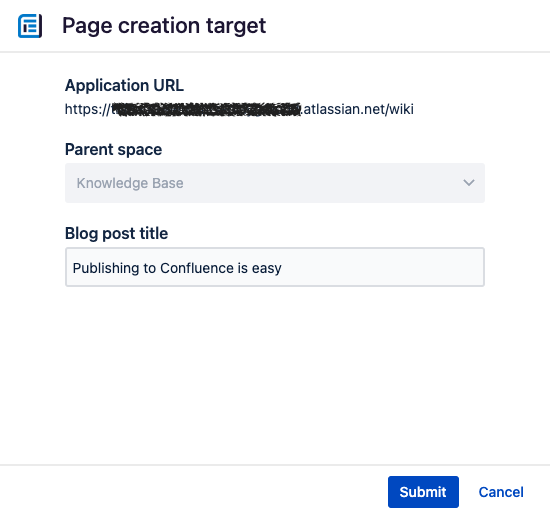The width and height of the screenshot is (550, 518).
Task: Click the word 'target' in the dialog heading
Action: tap(236, 26)
